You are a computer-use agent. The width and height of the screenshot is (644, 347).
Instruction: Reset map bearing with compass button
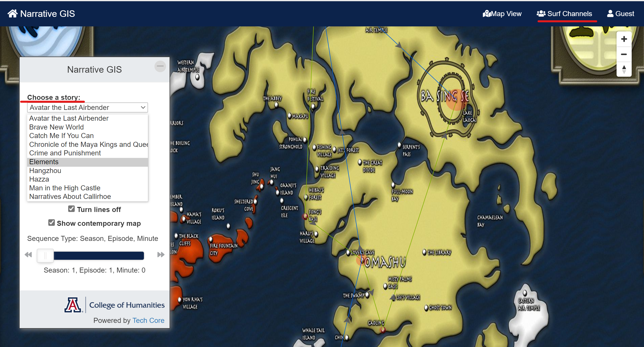[624, 69]
